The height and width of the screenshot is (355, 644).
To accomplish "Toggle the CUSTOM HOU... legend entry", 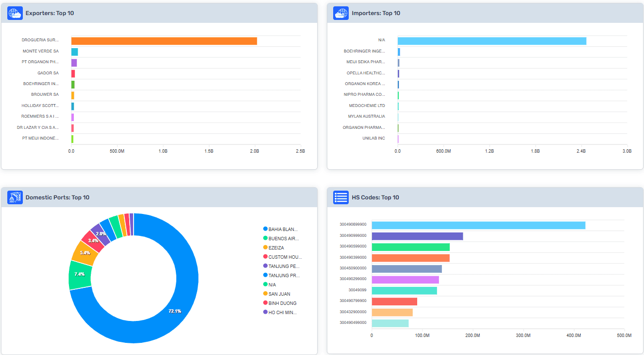I will pyautogui.click(x=285, y=257).
